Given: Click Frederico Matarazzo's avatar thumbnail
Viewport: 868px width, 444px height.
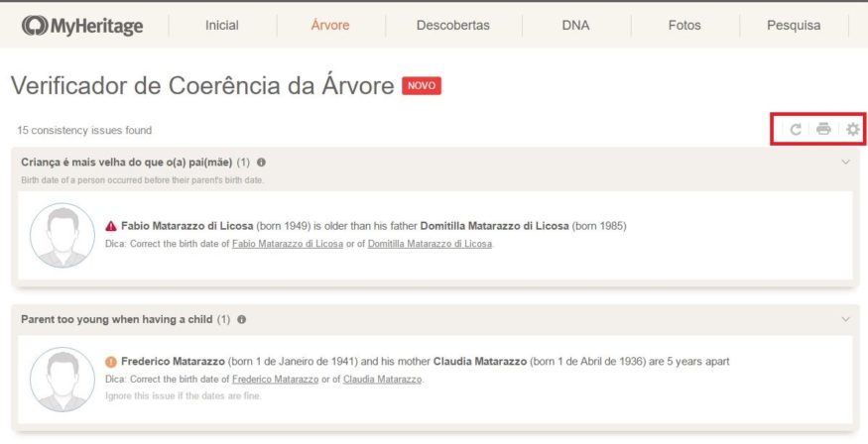Looking at the screenshot, I should coord(62,380).
